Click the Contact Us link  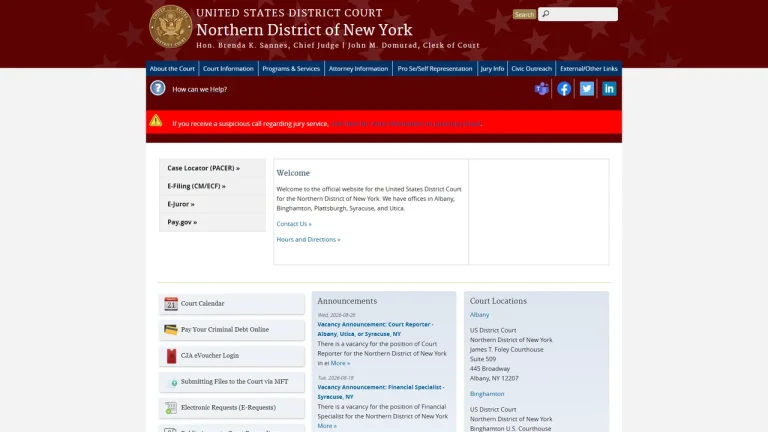coord(294,224)
